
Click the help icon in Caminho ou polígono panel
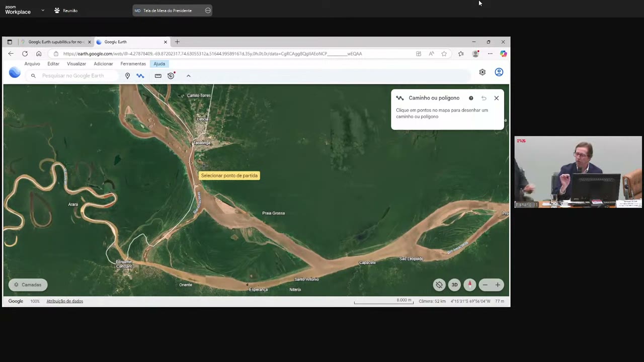(x=471, y=98)
